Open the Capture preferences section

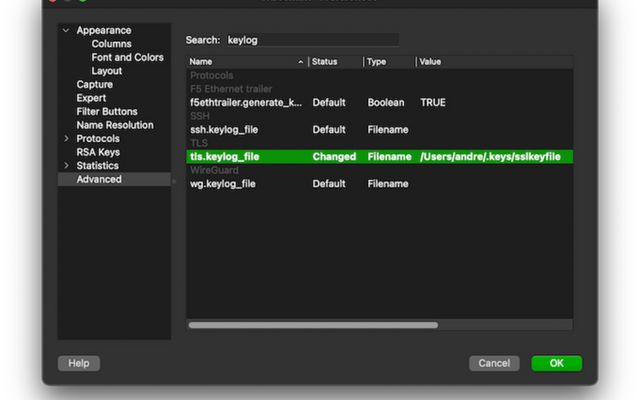(94, 85)
